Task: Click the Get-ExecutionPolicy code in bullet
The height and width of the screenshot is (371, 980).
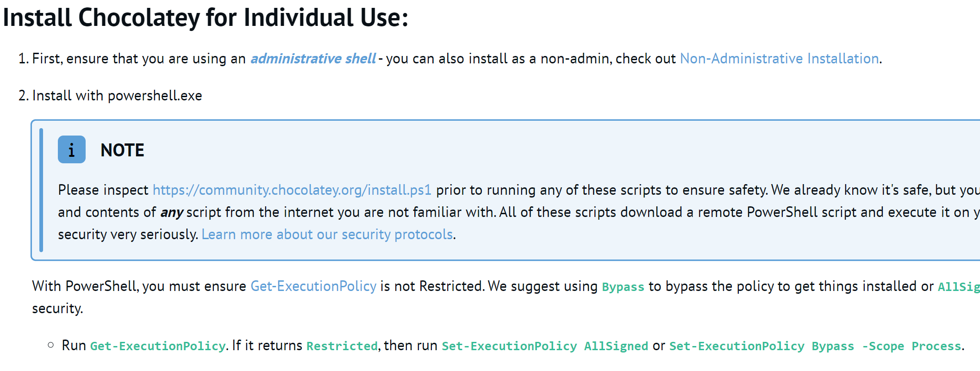Action: (157, 346)
